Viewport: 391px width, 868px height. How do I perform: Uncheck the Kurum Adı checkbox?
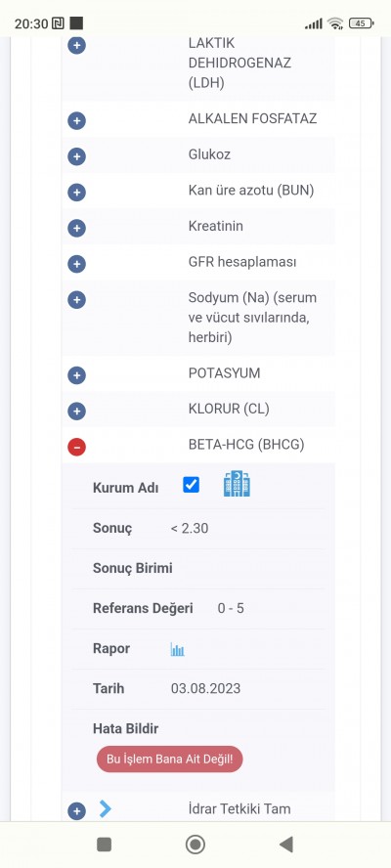(x=191, y=485)
